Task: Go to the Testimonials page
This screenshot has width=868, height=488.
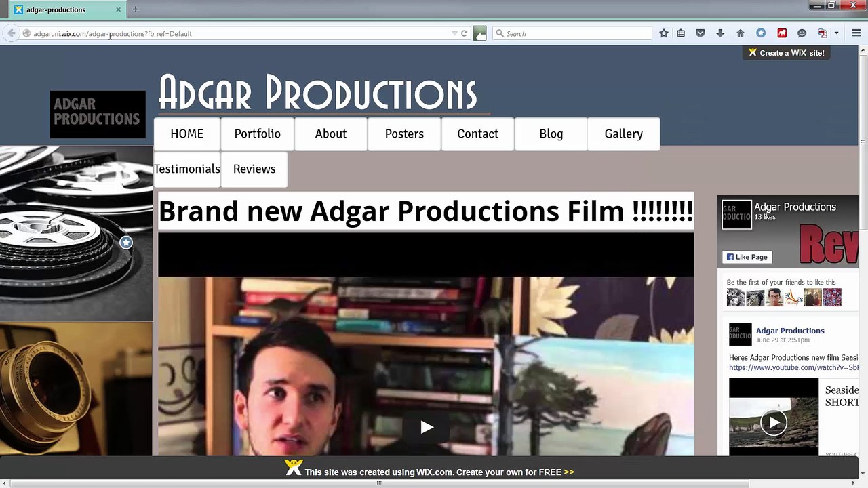Action: tap(187, 169)
